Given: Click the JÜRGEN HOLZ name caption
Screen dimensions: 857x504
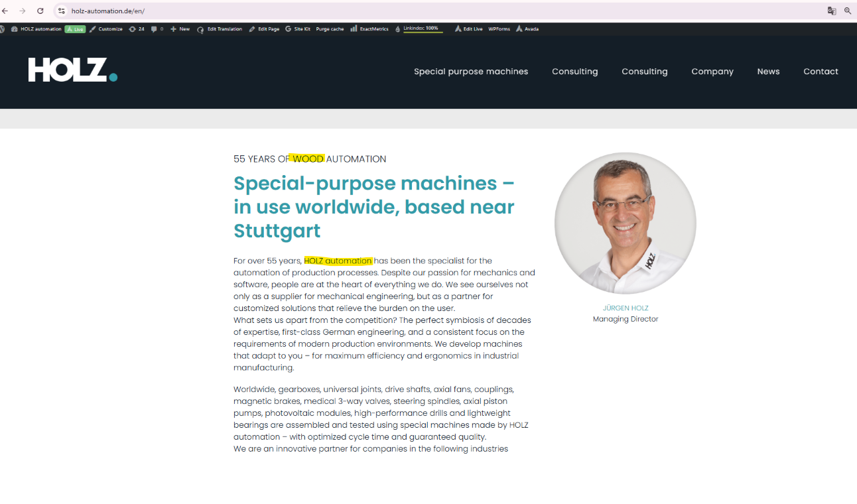Looking at the screenshot, I should click(x=626, y=308).
